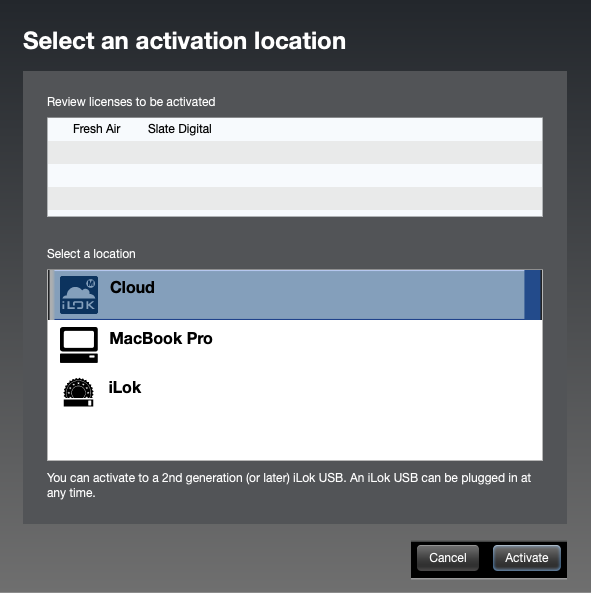
Task: Click the iLok USB hint text
Action: point(289,485)
